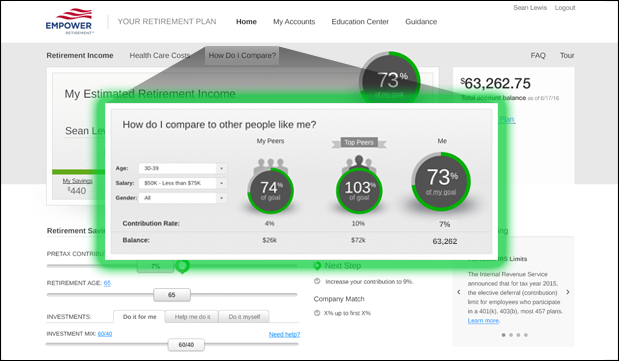
Task: Click the My Peers group icon
Action: (x=270, y=165)
